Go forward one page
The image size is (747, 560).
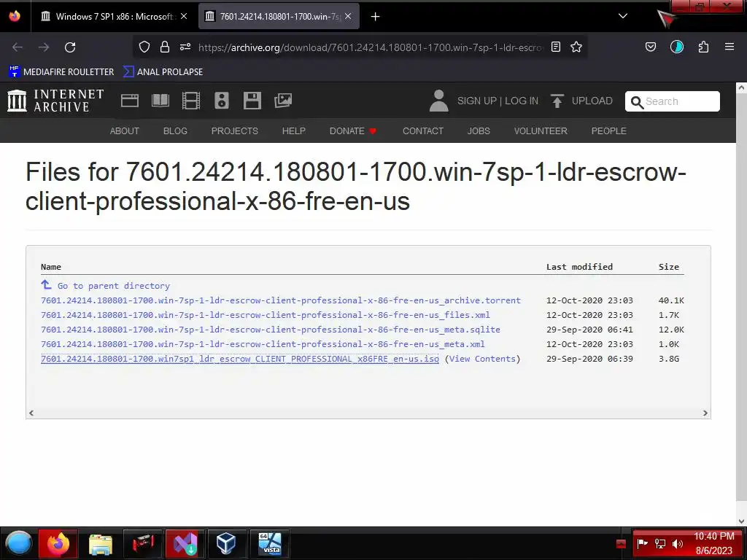pyautogui.click(x=44, y=47)
